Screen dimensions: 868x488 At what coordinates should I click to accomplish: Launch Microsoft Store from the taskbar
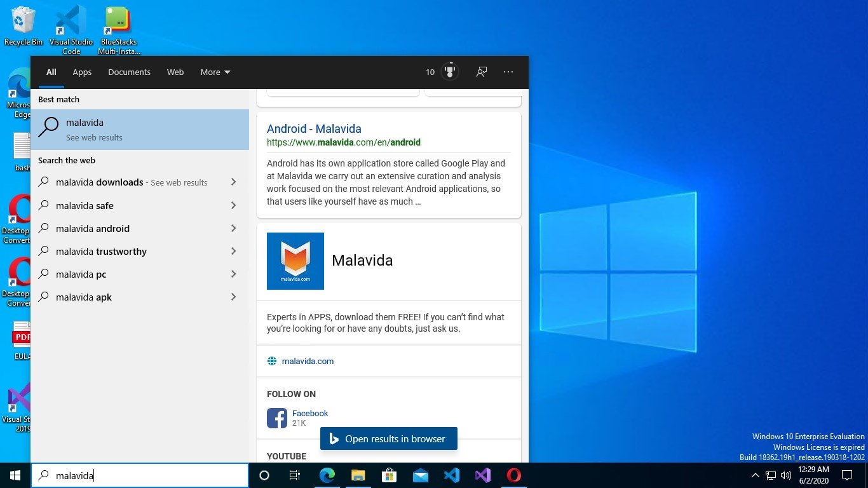389,475
